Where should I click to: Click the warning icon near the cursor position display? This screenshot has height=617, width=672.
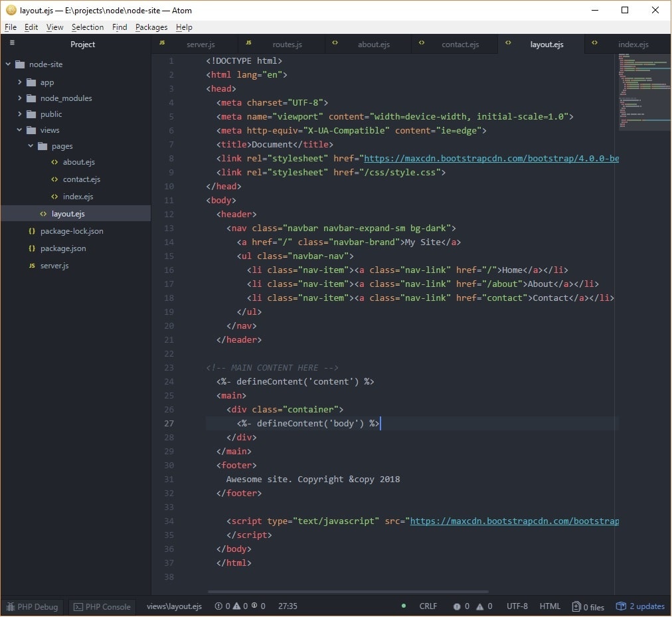pyautogui.click(x=236, y=605)
